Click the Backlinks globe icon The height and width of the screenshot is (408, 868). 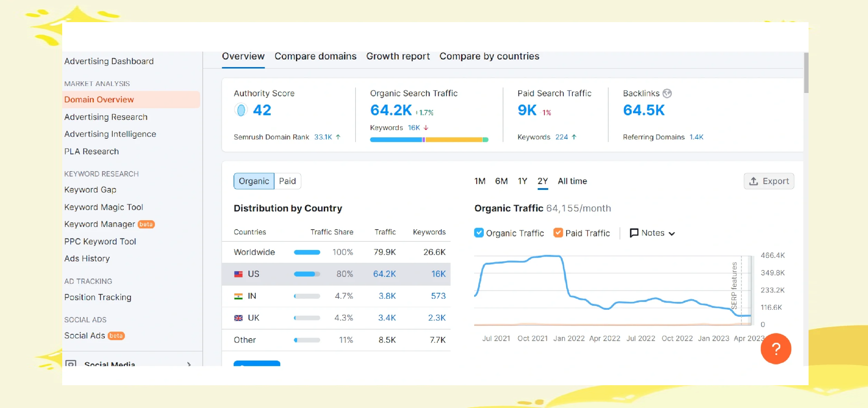click(x=667, y=93)
